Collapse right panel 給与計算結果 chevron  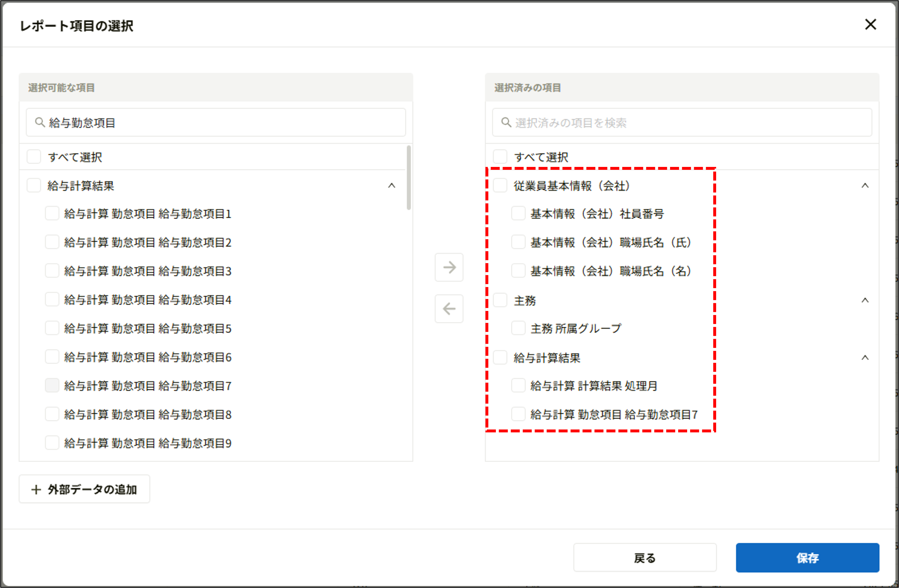coord(865,358)
